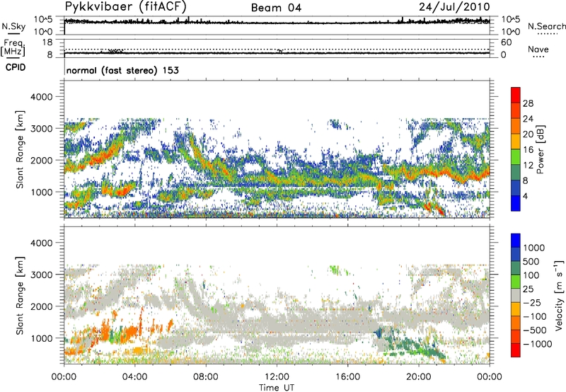Select the normal (fast stereo) 153 text
Viewport: 566px width, 392px height.
[x=122, y=70]
